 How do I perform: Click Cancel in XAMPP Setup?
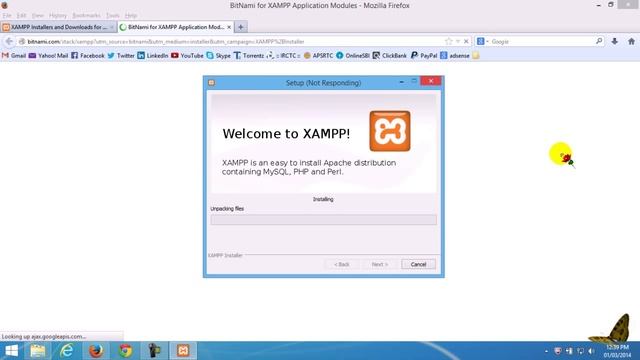coord(418,264)
